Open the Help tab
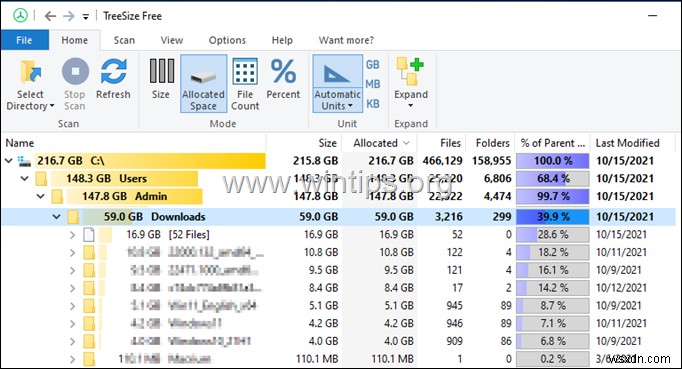The height and width of the screenshot is (369, 682). point(282,40)
